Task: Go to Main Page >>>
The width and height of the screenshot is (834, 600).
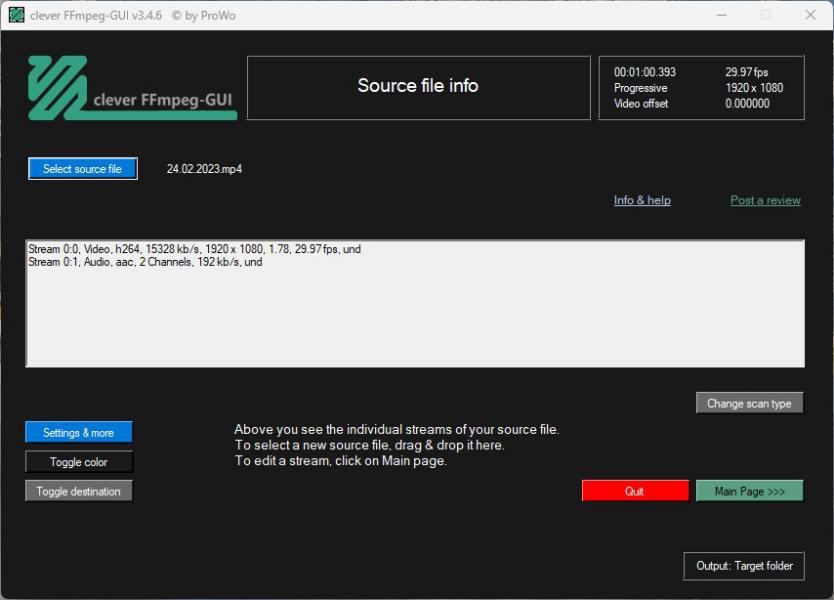Action: click(749, 491)
